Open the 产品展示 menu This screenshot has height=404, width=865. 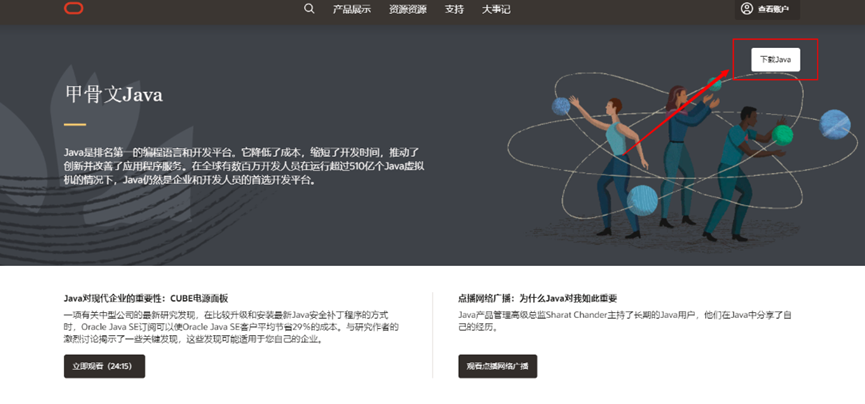351,9
